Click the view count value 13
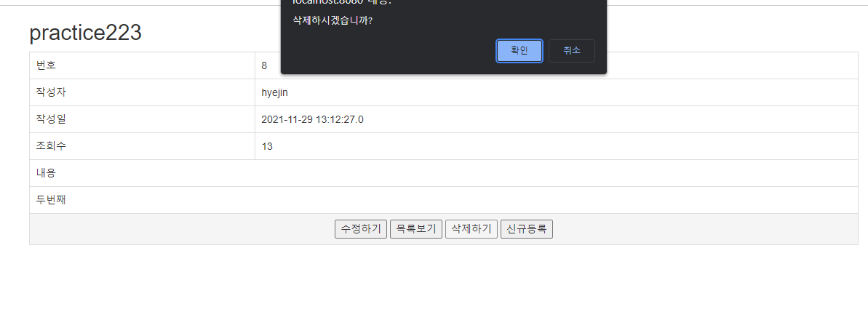Screen dimensions: 868x336 coord(267,147)
